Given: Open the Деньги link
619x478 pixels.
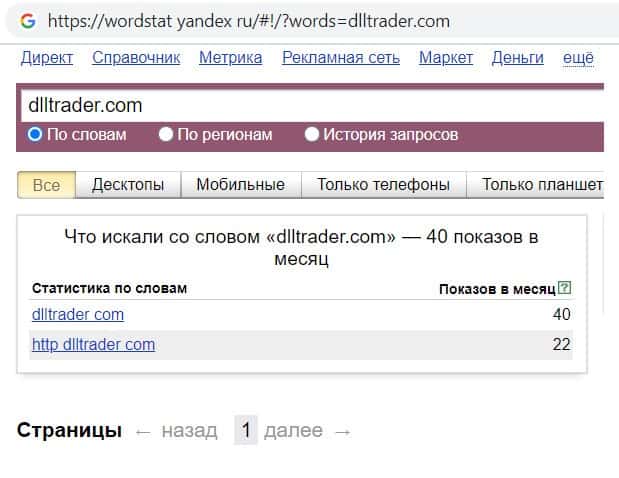Looking at the screenshot, I should pyautogui.click(x=518, y=58).
